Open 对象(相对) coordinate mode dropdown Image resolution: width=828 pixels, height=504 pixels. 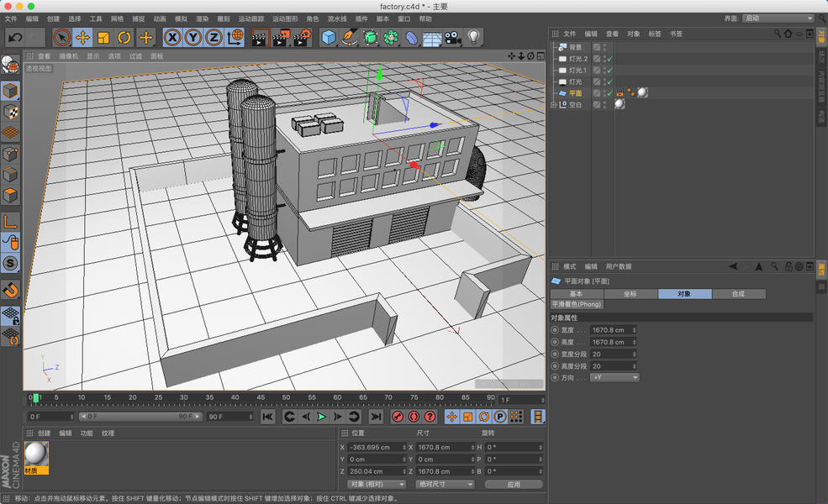(376, 484)
